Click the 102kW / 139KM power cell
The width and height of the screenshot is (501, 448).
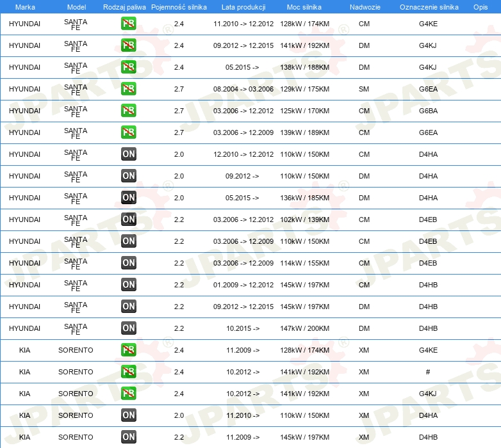tap(304, 220)
